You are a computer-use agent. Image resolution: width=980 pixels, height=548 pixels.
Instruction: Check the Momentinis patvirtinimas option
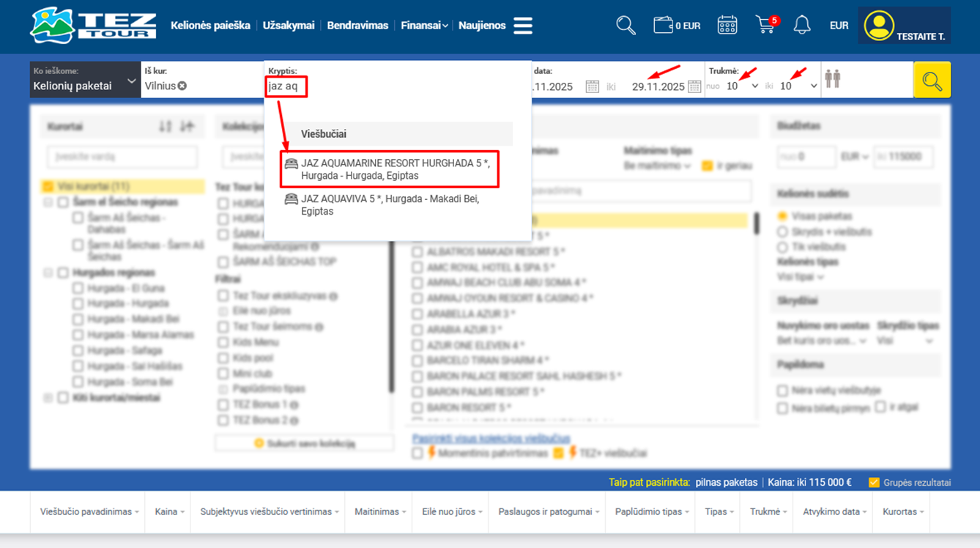coord(417,453)
